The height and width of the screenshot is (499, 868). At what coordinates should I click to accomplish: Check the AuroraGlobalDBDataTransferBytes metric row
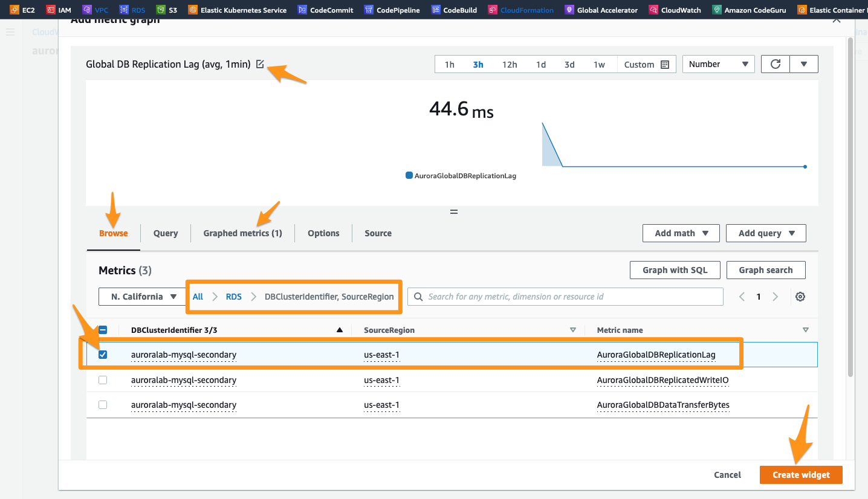(103, 405)
